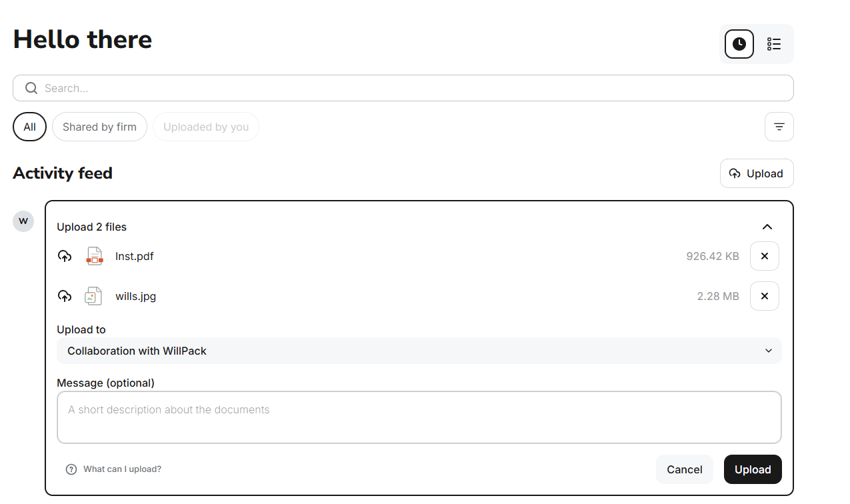Viewport: 850px width, 504px height.
Task: Click the Upload button beside Activity feed
Action: click(x=757, y=173)
